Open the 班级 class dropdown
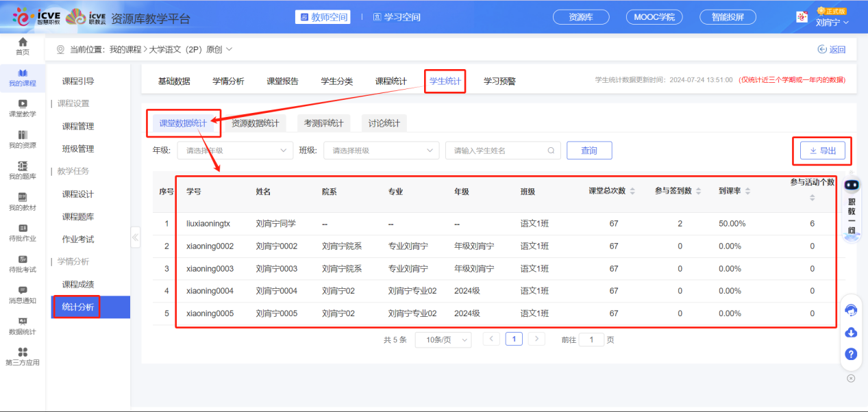This screenshot has width=868, height=412. [x=382, y=151]
